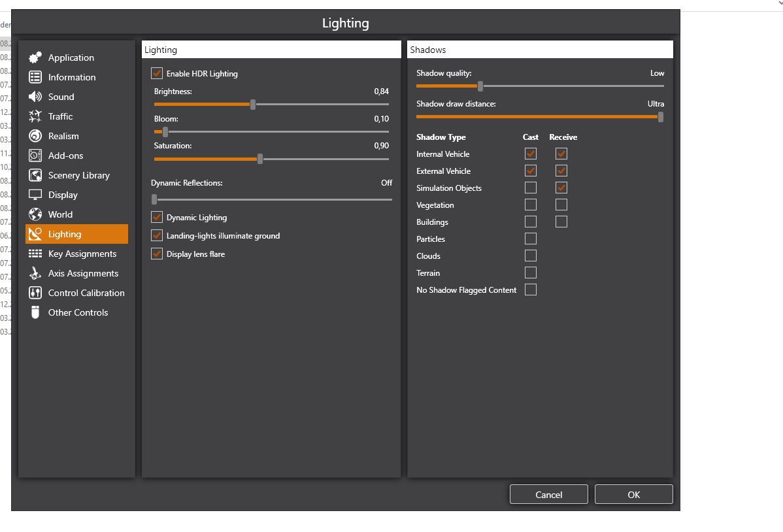This screenshot has height=532, width=783.
Task: Click the Cast column header
Action: coord(530,137)
